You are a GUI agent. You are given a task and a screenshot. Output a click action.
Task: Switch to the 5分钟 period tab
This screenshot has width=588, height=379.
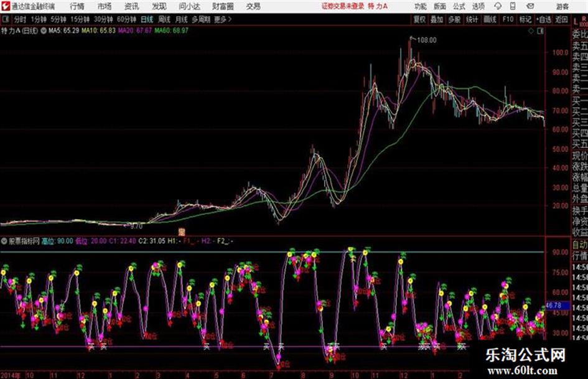coord(58,19)
